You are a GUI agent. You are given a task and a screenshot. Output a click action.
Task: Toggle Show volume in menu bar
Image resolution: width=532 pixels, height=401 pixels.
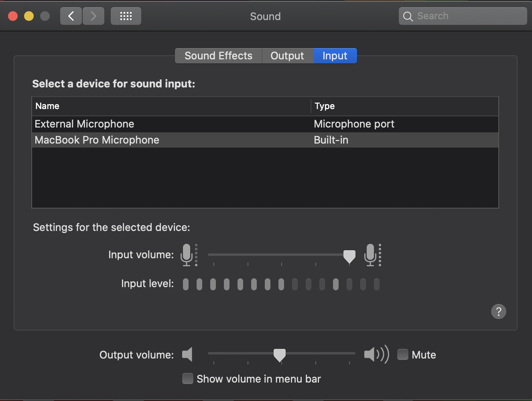pos(188,379)
